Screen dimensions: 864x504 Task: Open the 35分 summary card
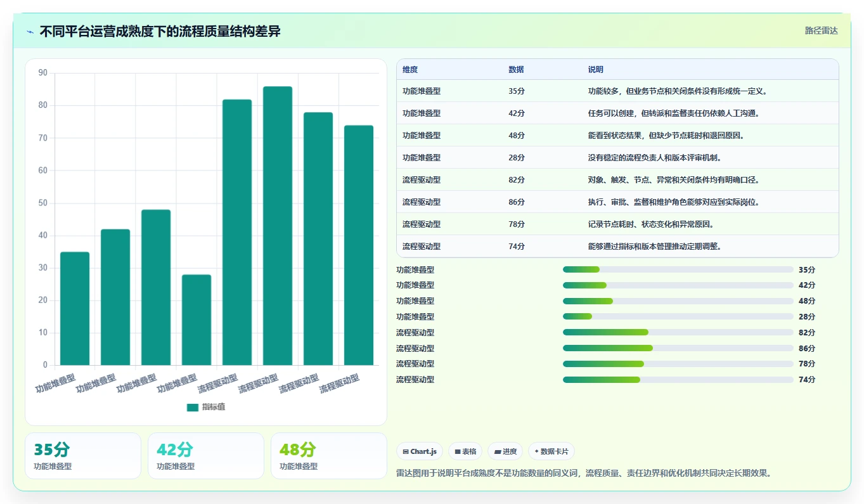tap(83, 456)
